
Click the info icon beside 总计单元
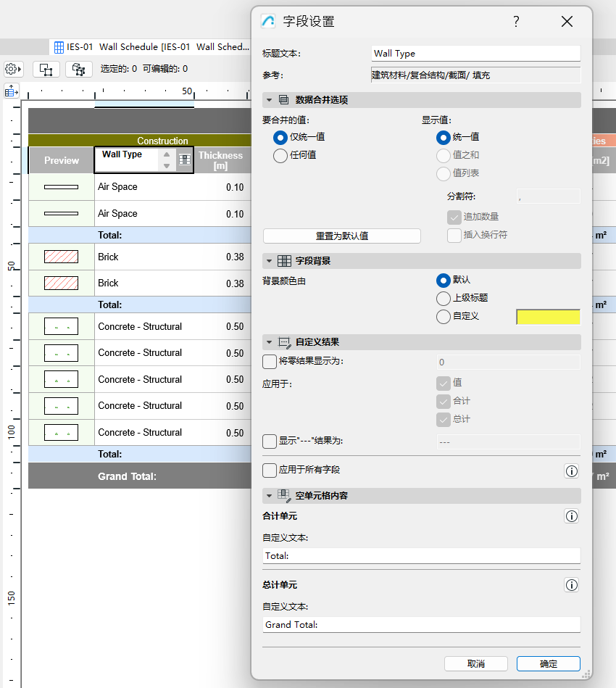571,585
